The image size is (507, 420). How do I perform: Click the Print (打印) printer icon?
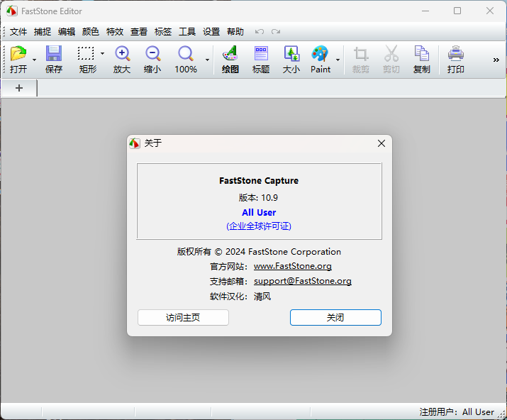point(456,55)
